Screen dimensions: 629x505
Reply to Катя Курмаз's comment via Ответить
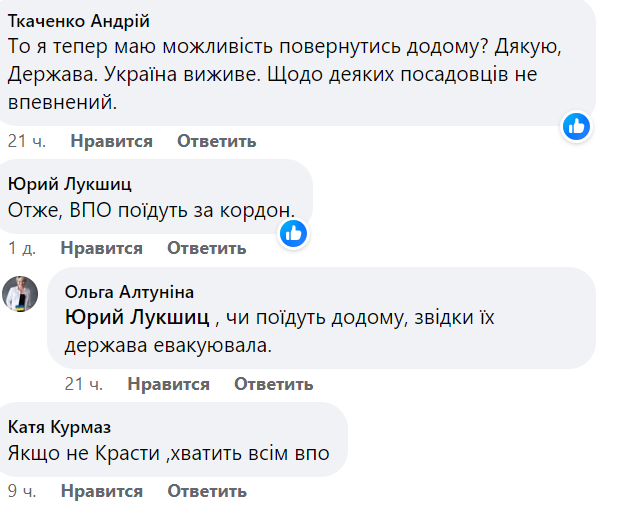tap(206, 491)
